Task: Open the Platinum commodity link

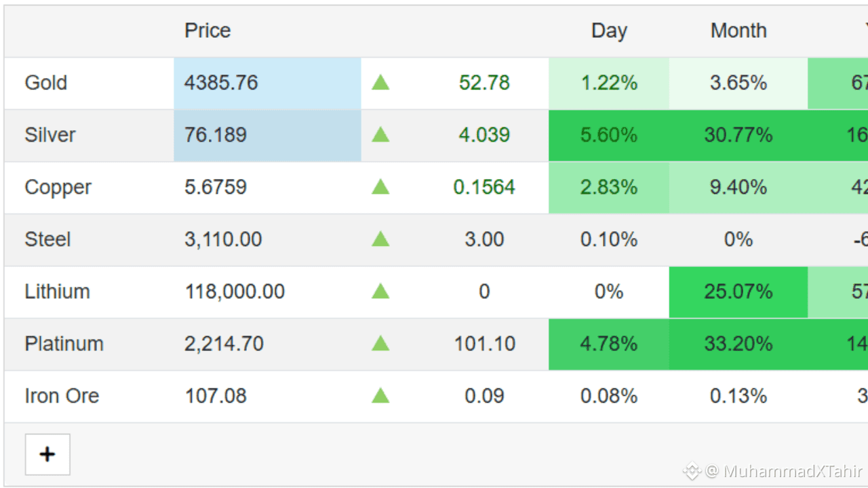Action: pyautogui.click(x=64, y=344)
